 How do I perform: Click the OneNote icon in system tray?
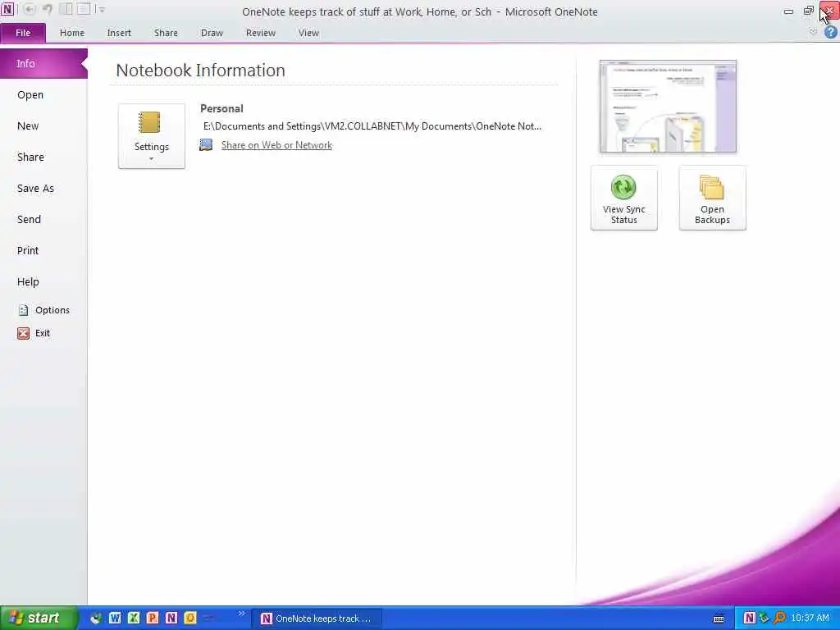click(x=749, y=619)
